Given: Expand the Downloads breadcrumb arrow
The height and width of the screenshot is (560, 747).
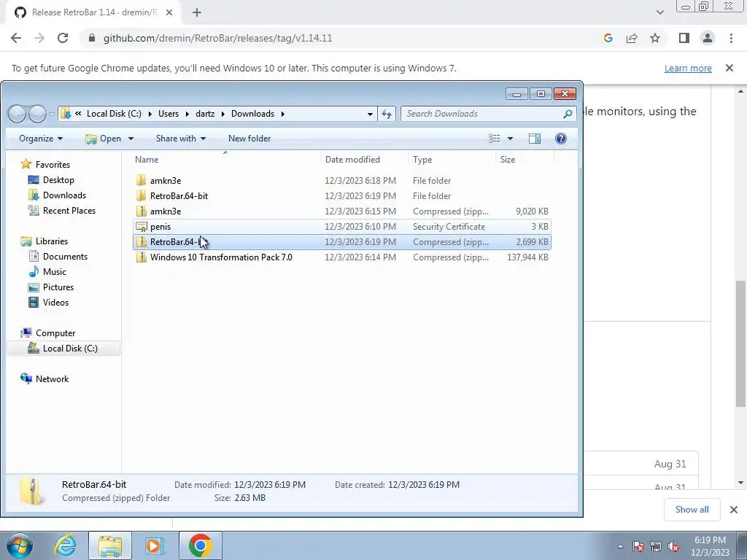Looking at the screenshot, I should tap(283, 114).
